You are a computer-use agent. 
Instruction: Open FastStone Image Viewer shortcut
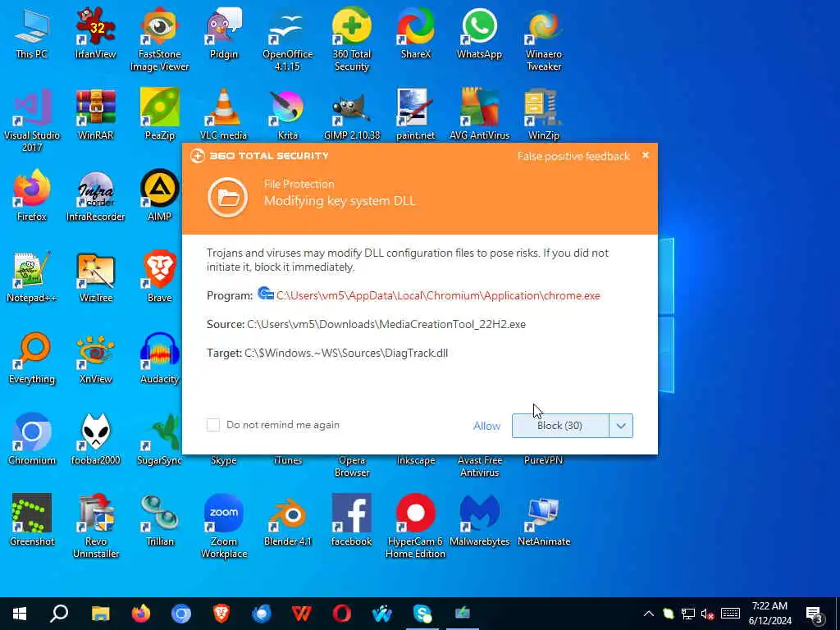coord(160,39)
